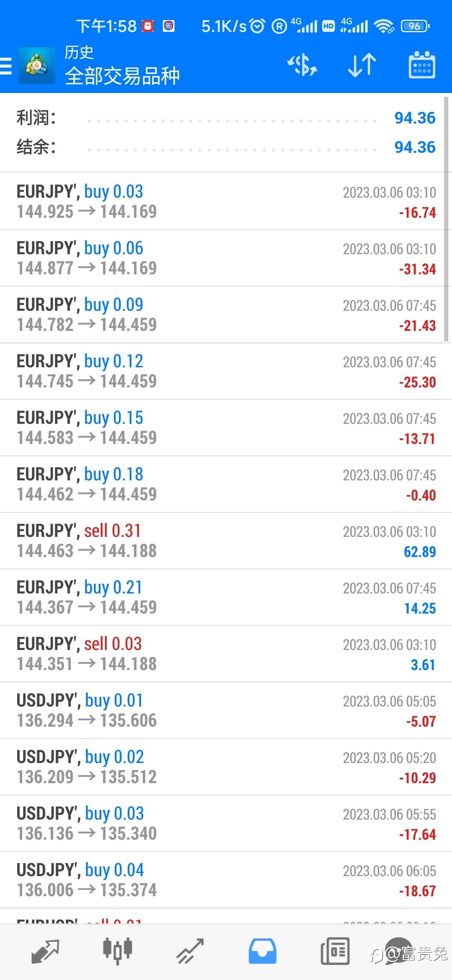
Task: Select the USDJPY buy 0.01 trade row
Action: (x=226, y=710)
